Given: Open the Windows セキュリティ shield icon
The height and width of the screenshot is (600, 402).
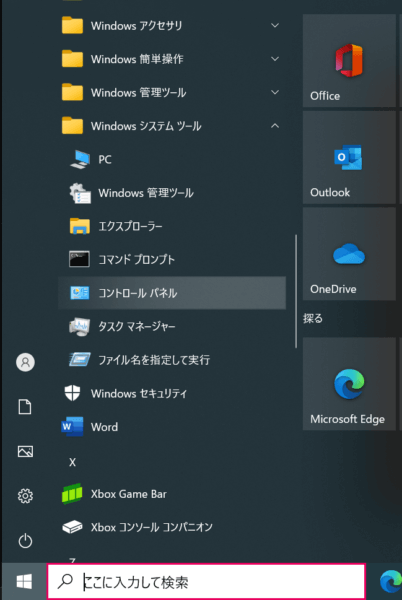Looking at the screenshot, I should (x=72, y=393).
